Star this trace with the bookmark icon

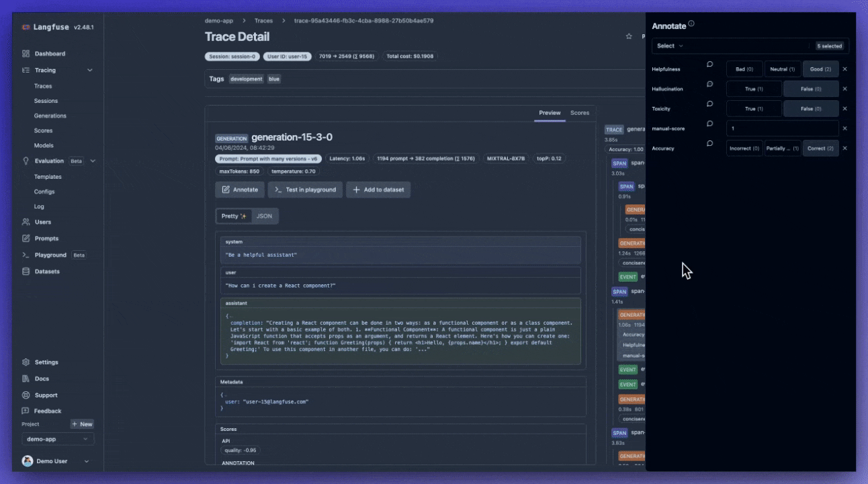[x=629, y=36]
